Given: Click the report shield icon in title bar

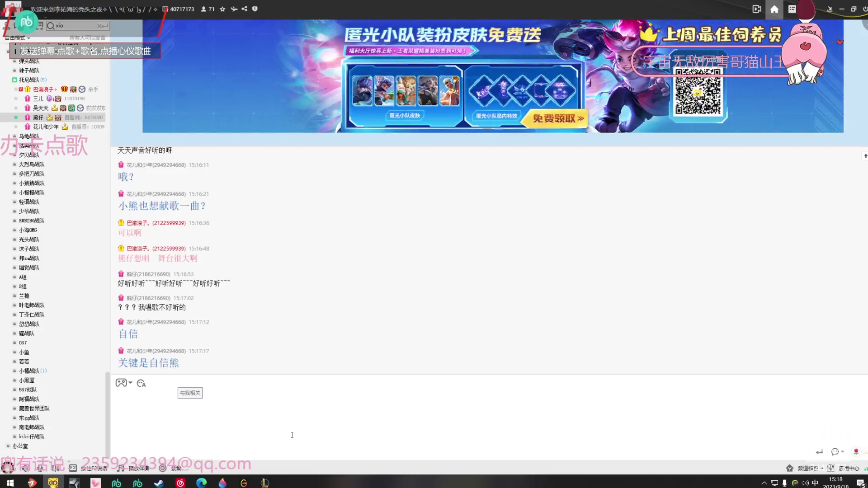Looking at the screenshot, I should 255,9.
